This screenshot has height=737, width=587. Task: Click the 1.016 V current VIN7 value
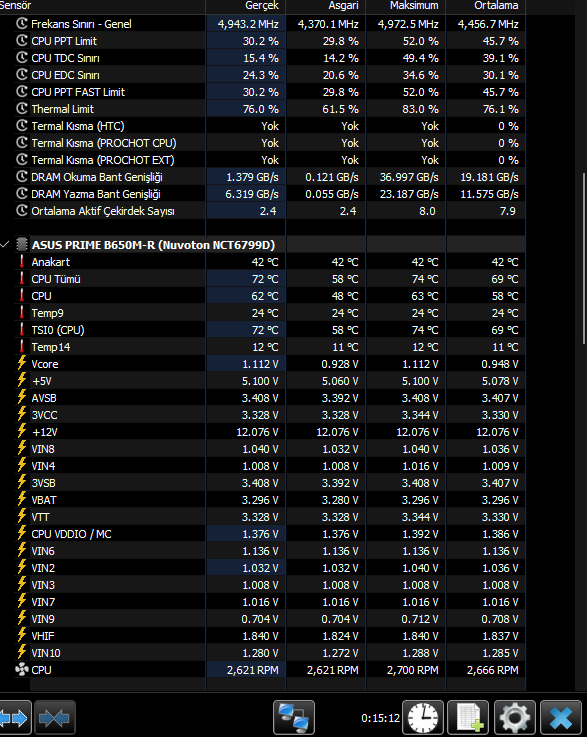[260, 602]
